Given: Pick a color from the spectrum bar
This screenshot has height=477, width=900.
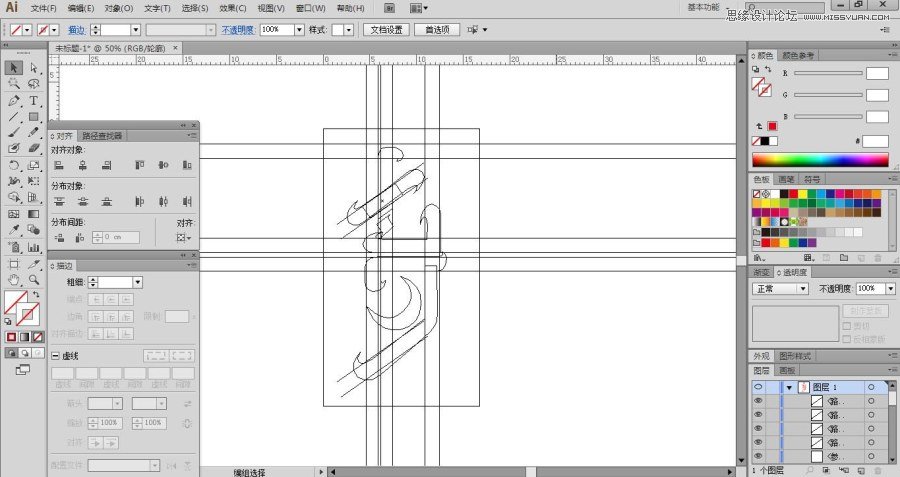Looking at the screenshot, I should tap(820, 160).
